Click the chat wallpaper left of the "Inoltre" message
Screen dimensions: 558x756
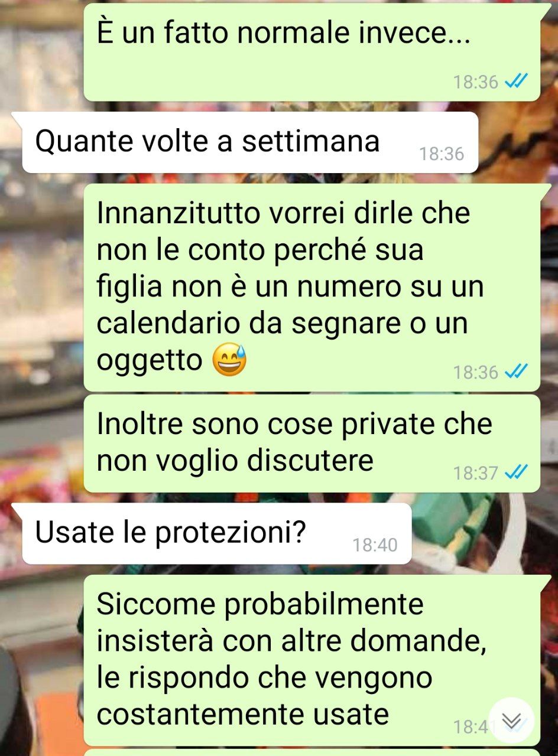[41, 443]
